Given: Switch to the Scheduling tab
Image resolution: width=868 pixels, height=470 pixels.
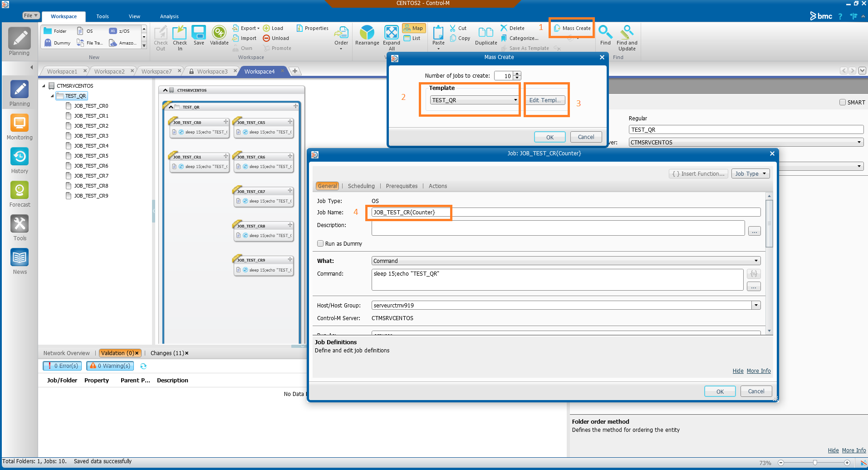Looking at the screenshot, I should (361, 186).
